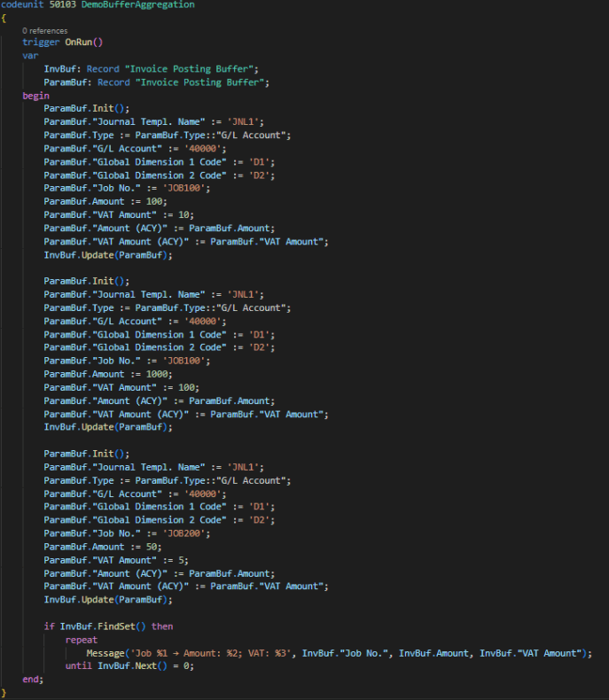The width and height of the screenshot is (609, 700).
Task: Click the '0 references' CodeLens link
Action: point(44,31)
